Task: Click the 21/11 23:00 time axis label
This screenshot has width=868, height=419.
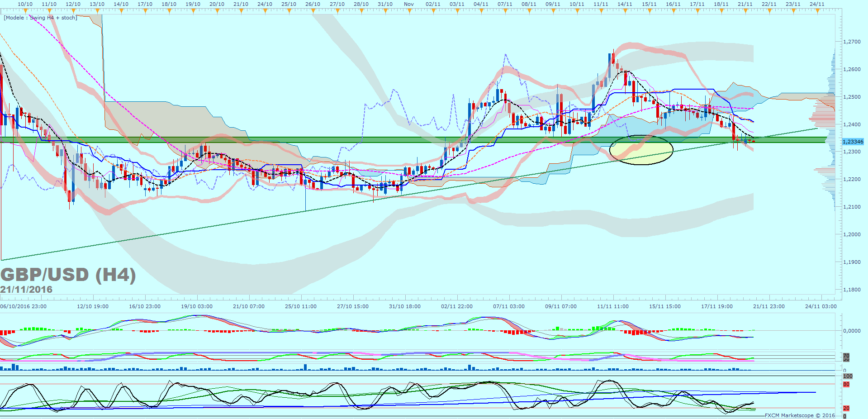Action: pyautogui.click(x=768, y=306)
